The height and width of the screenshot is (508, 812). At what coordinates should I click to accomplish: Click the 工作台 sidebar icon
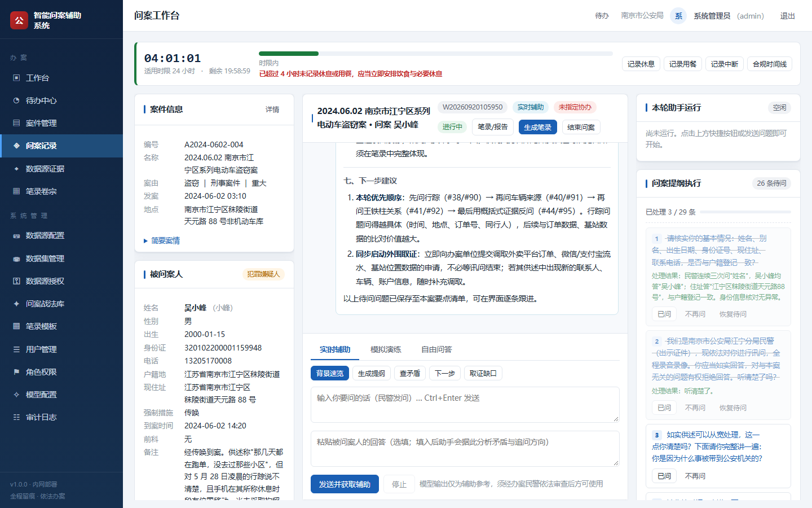click(16, 78)
